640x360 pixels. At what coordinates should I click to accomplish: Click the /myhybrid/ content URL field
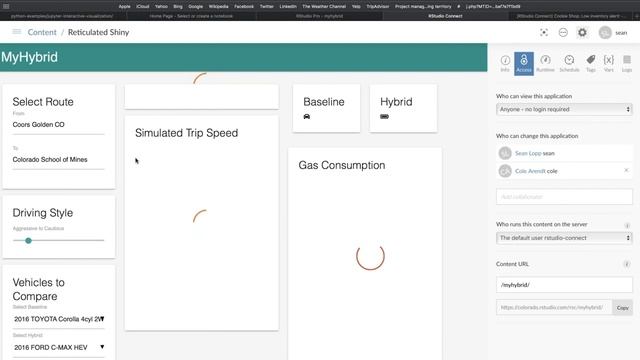click(x=564, y=285)
